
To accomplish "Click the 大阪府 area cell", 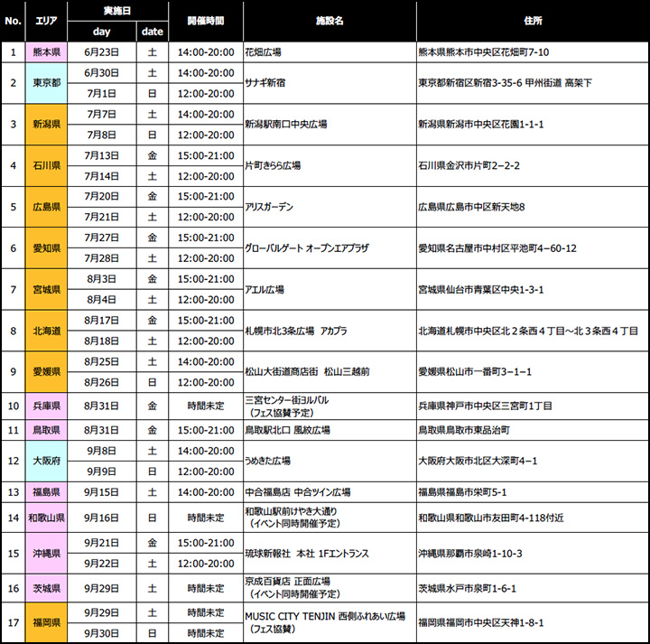I will click(x=46, y=461).
